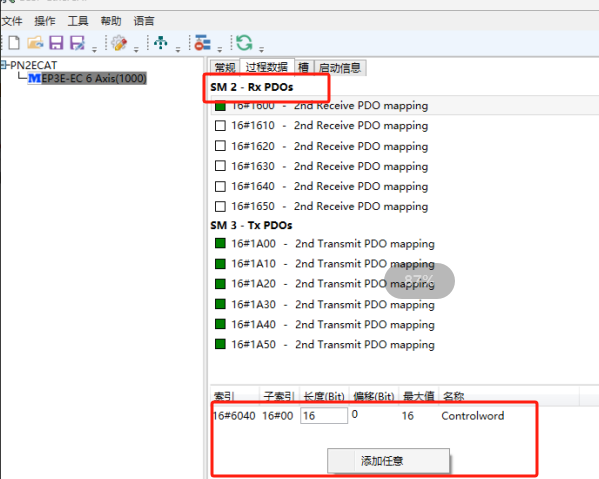The width and height of the screenshot is (599, 479).
Task: Click the Save As floppy-with-pencil icon
Action: click(x=77, y=43)
